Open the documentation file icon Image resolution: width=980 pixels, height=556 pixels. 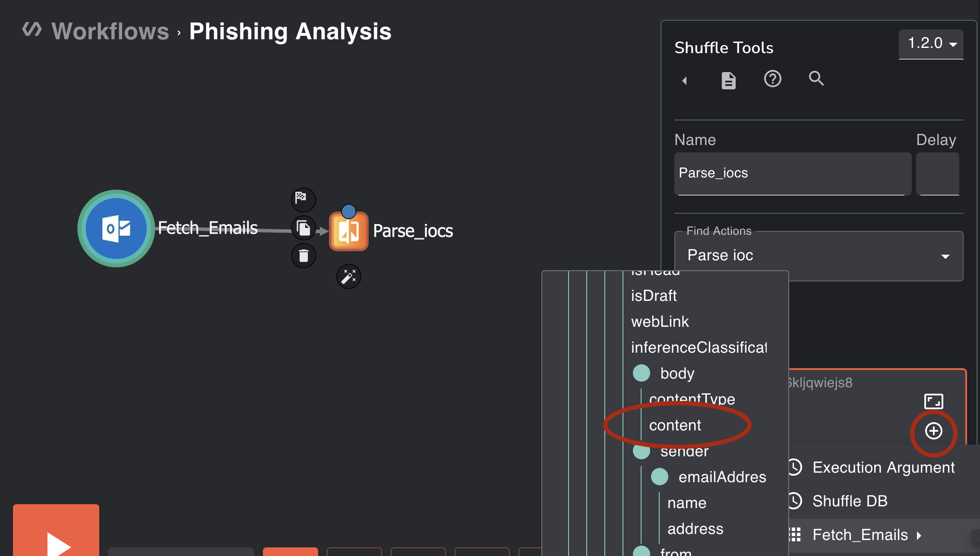(x=729, y=80)
